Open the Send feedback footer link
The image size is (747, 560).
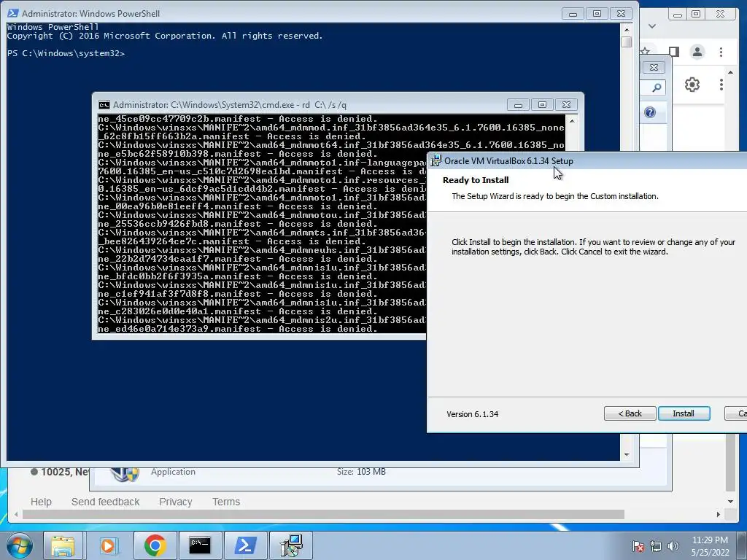[105, 502]
